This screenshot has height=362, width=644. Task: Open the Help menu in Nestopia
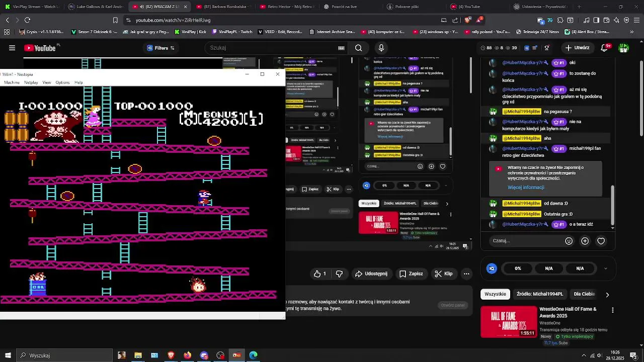78,82
